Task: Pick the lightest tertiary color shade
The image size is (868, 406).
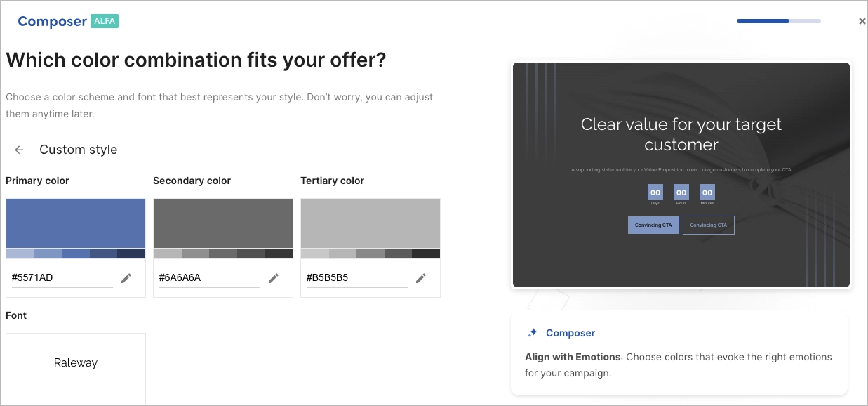Action: (314, 254)
